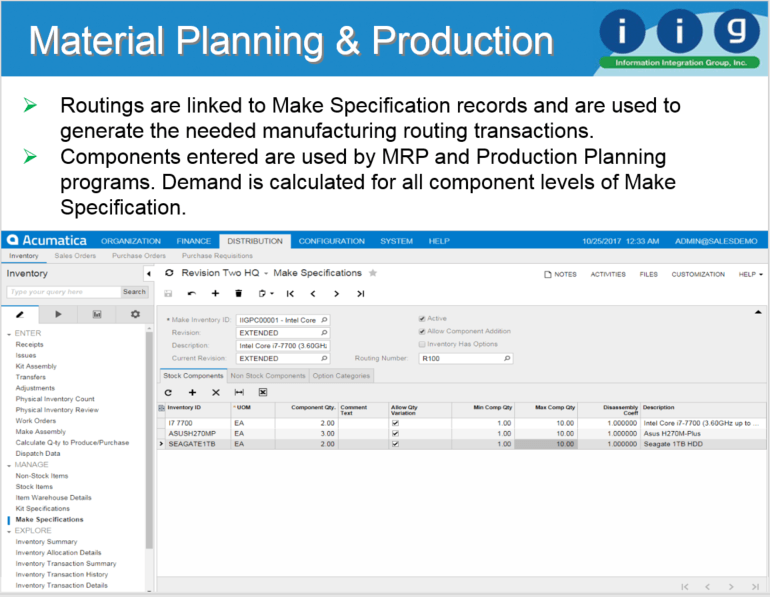
Task: Click the Undo/Cancel arrow icon
Action: (192, 294)
